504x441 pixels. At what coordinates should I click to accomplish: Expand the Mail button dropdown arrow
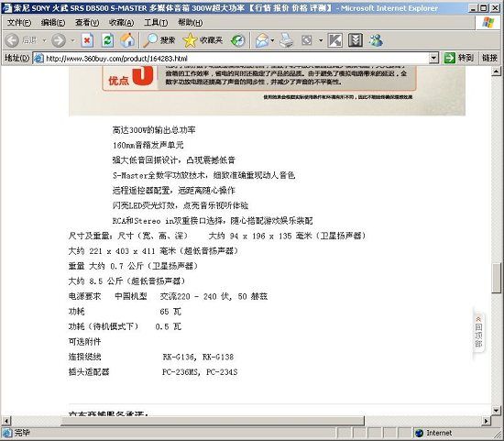coord(272,40)
